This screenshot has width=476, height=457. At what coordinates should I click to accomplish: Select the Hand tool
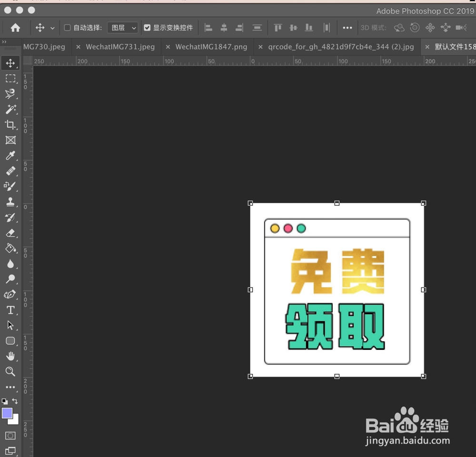(10, 356)
